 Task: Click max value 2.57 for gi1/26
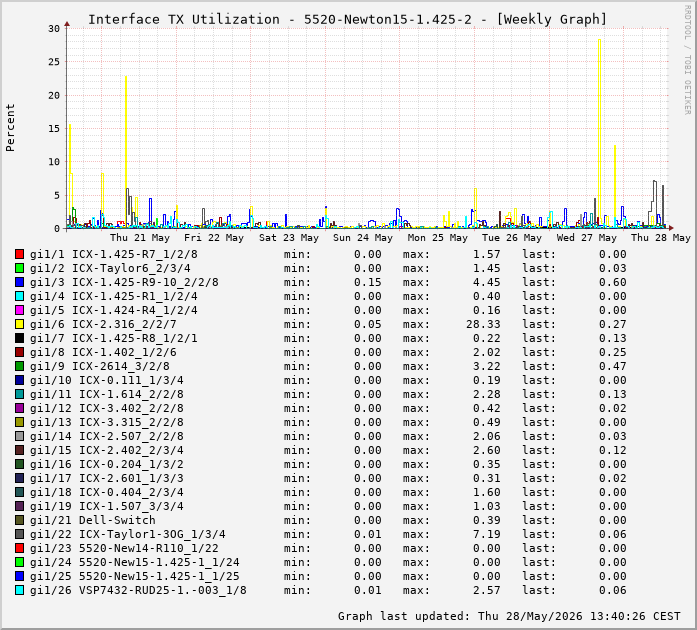pos(487,590)
